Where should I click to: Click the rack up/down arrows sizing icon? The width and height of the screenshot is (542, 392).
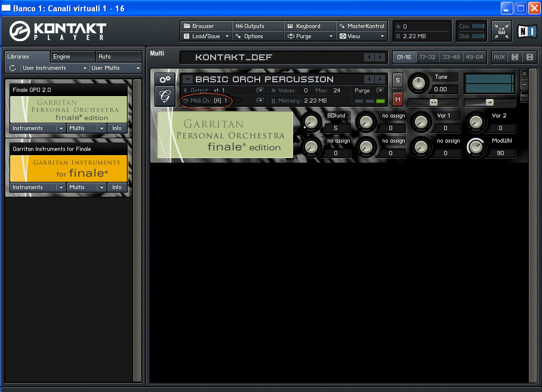pyautogui.click(x=529, y=57)
